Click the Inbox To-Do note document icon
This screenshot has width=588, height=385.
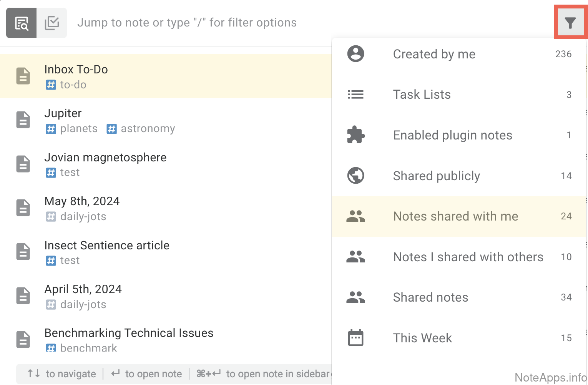(23, 76)
